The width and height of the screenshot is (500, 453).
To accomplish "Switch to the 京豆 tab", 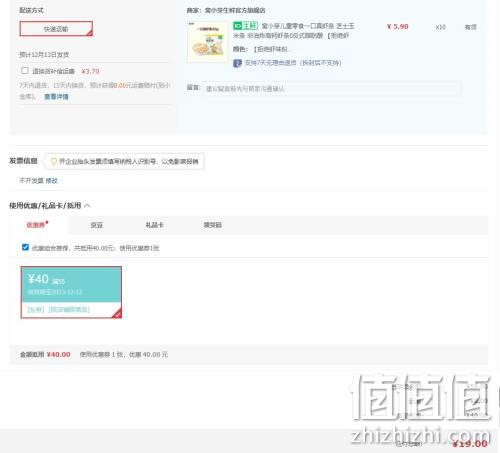I will click(x=97, y=225).
